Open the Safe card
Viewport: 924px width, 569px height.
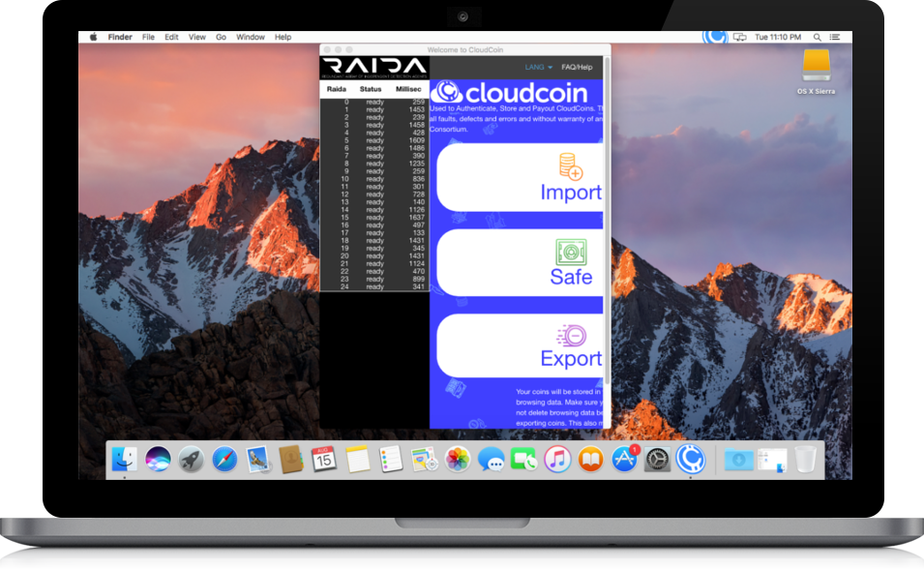click(520, 262)
